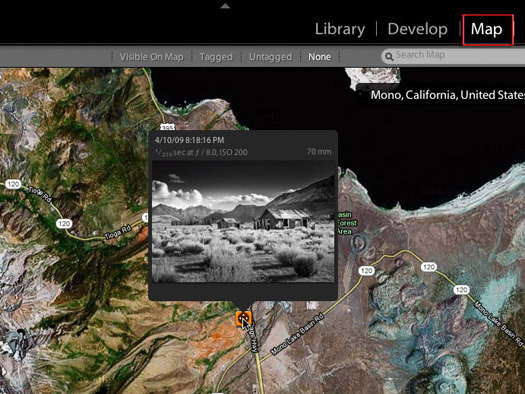Screen dimensions: 525x394
Task: Click the magnifier icon in Search Map
Action: click(x=389, y=57)
